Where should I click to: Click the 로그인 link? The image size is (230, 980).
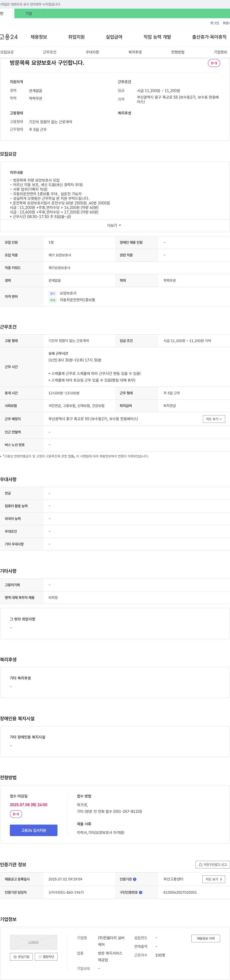pyautogui.click(x=214, y=23)
